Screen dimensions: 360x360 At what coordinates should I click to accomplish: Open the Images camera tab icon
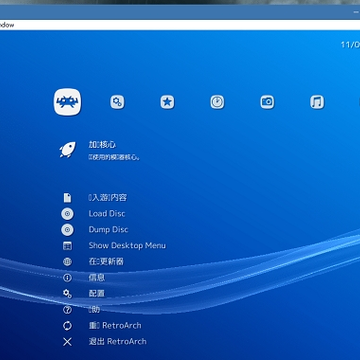(x=267, y=102)
